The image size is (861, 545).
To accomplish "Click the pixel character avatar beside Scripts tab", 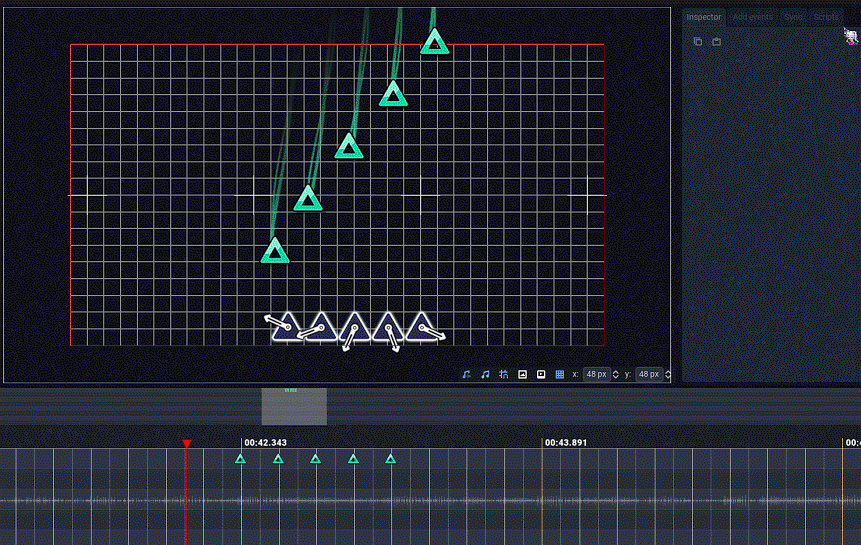I will click(851, 37).
